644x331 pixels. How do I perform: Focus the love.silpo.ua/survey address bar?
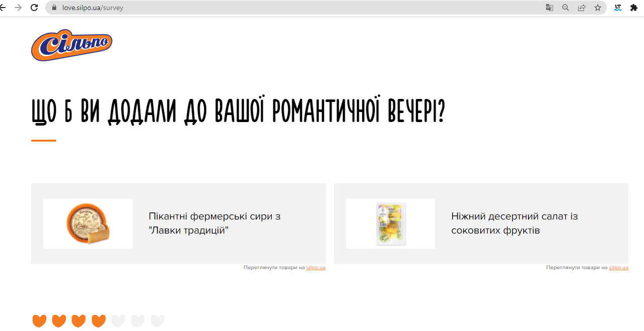(x=301, y=8)
